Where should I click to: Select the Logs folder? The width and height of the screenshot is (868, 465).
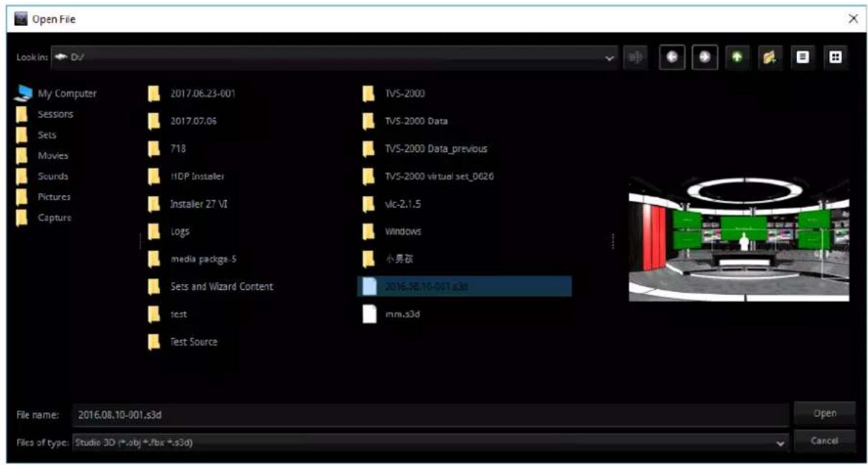[x=169, y=232]
